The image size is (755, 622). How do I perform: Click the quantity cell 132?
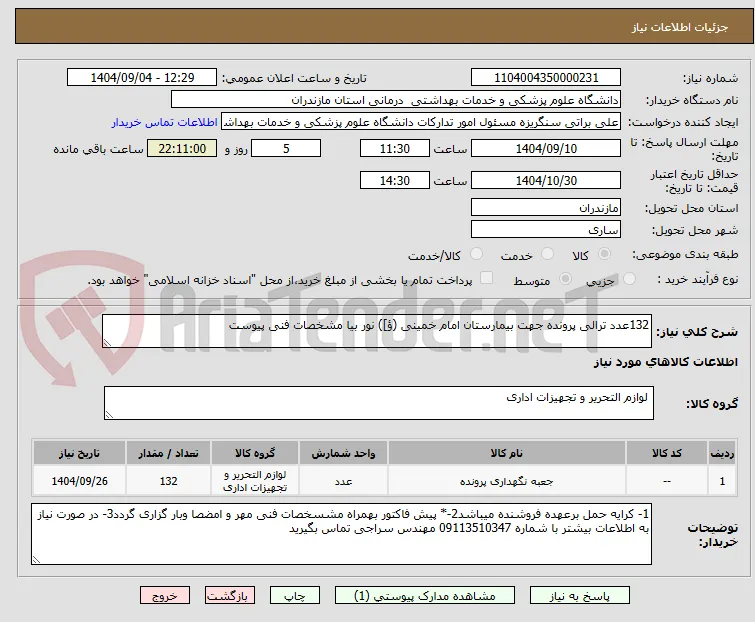pos(169,481)
